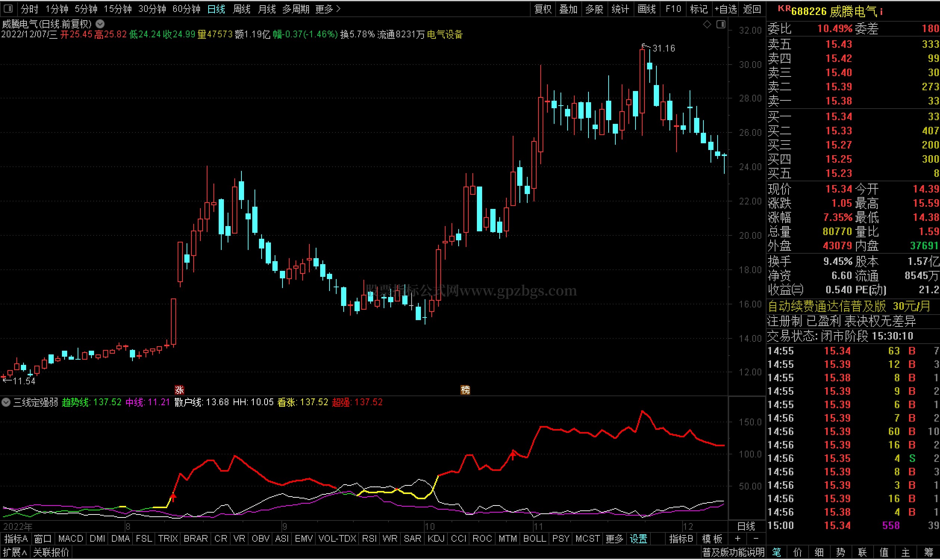Open 多周期 multi-period view
The width and height of the screenshot is (940, 560).
click(x=296, y=9)
